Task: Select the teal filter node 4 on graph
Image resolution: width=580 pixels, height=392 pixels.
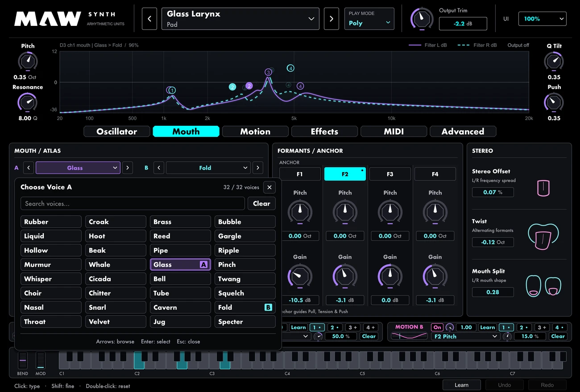Action: point(290,68)
